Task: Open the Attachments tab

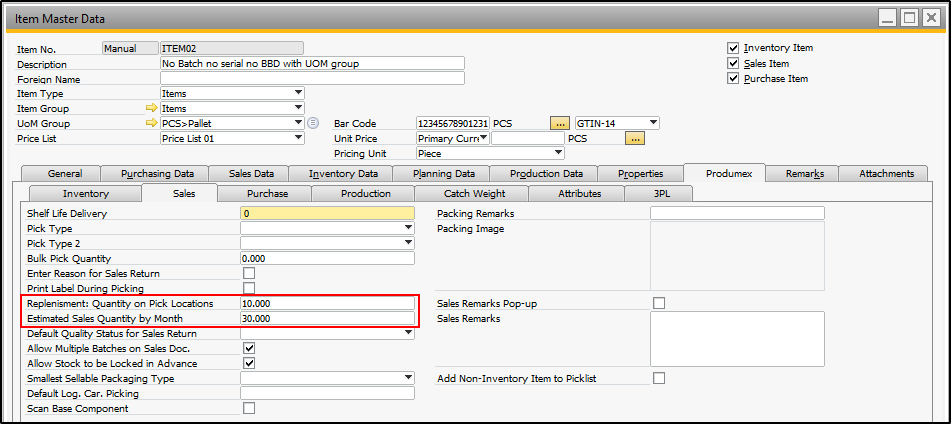Action: pos(886,173)
